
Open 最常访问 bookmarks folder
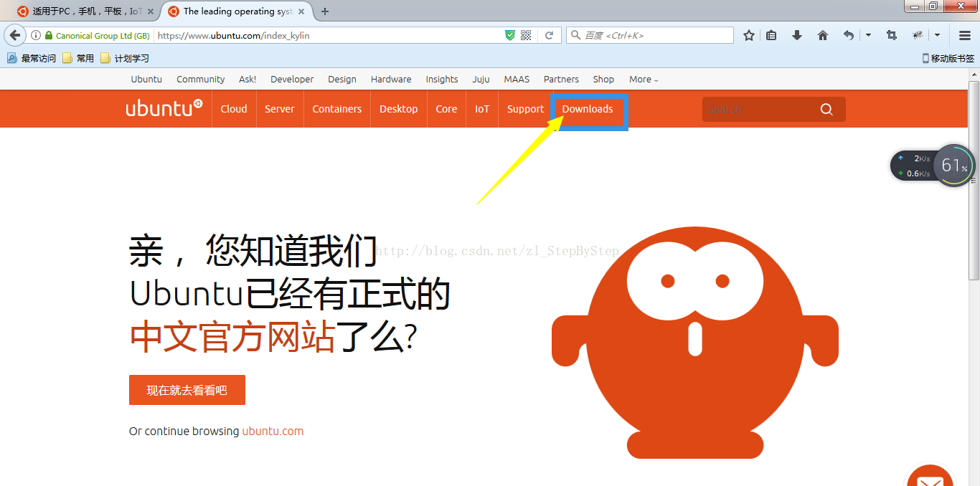click(32, 58)
